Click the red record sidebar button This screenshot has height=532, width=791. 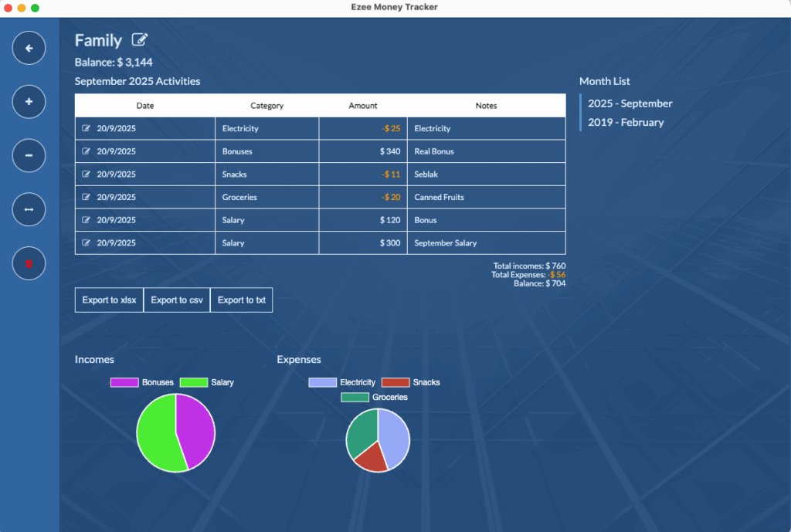[29, 263]
